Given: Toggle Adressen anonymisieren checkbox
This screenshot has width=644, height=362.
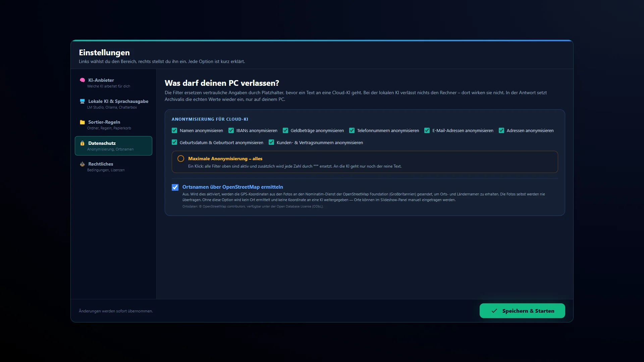Looking at the screenshot, I should 501,130.
